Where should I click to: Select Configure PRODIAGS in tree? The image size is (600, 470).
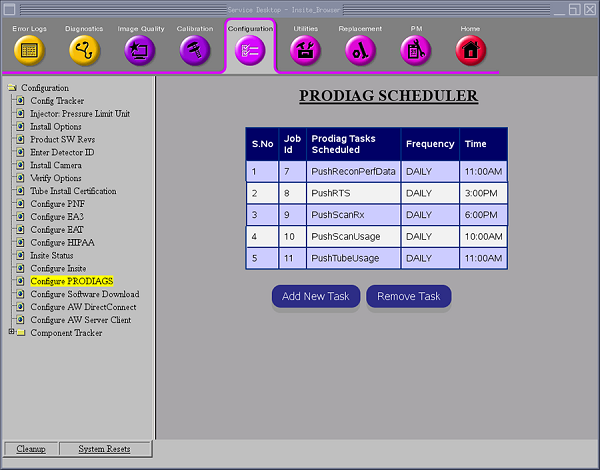click(x=71, y=281)
